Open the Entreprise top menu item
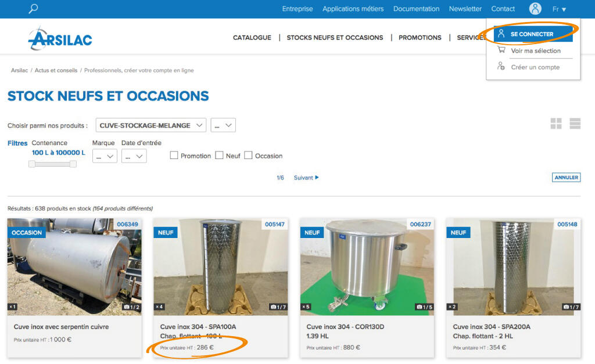 (x=297, y=9)
